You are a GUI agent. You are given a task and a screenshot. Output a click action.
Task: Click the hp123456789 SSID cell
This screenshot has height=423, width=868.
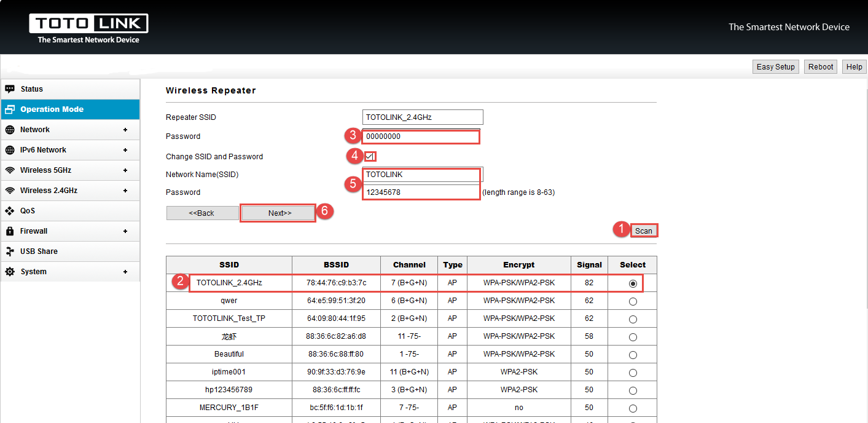[x=229, y=390]
